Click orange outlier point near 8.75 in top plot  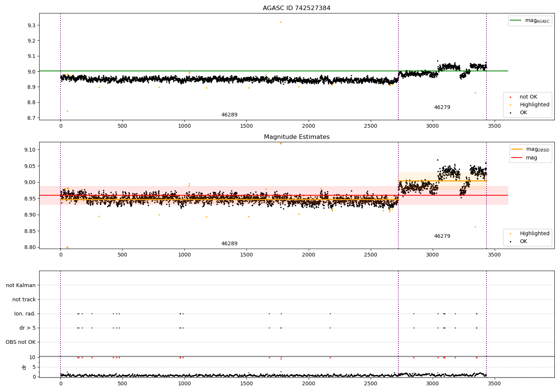tap(67, 111)
